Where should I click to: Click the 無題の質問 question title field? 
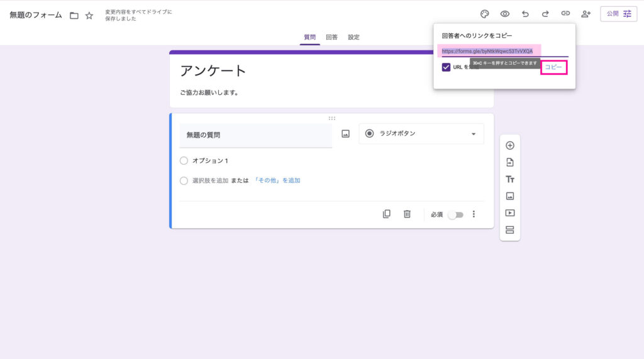click(255, 135)
